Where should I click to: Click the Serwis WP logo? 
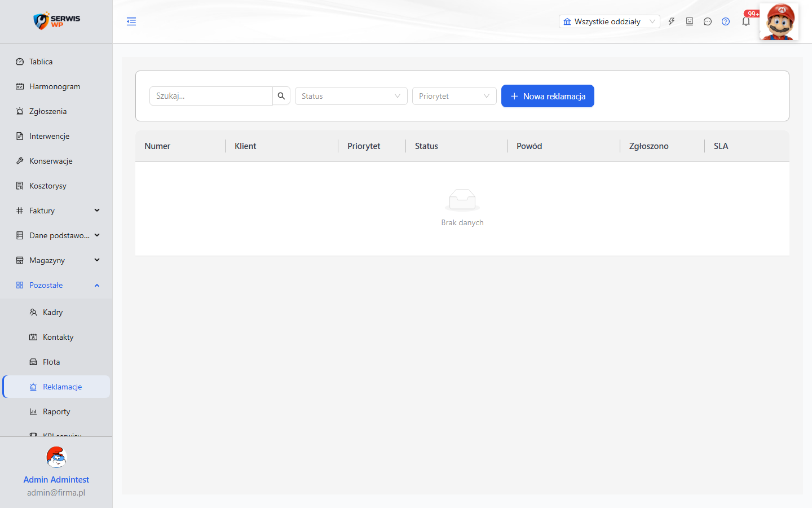(56, 21)
